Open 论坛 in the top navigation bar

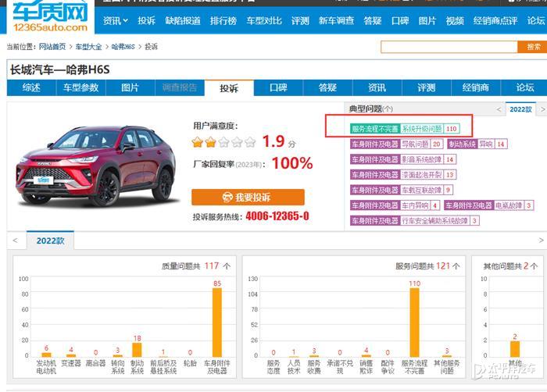click(x=536, y=21)
